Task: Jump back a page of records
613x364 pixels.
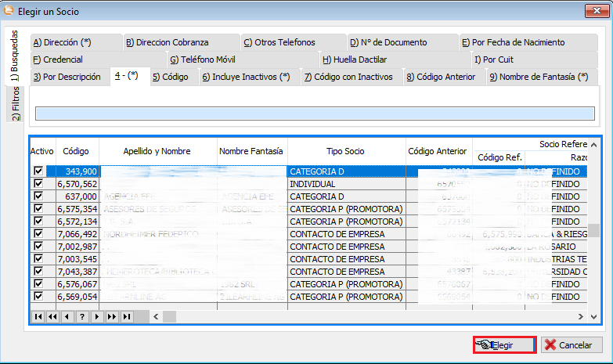Action: coord(52,316)
